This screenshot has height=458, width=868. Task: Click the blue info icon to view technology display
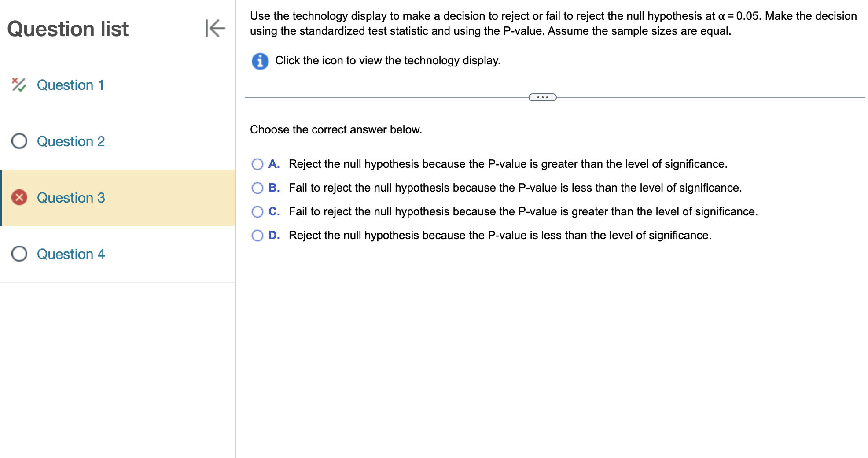click(x=260, y=61)
